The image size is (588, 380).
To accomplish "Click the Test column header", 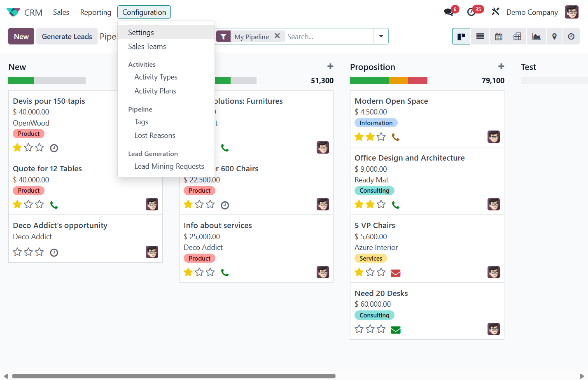I will pos(528,67).
